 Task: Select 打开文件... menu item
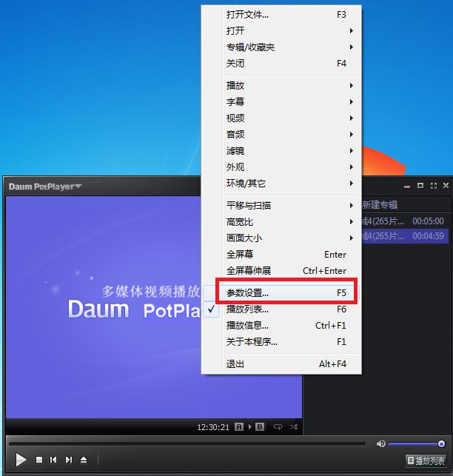click(x=281, y=15)
